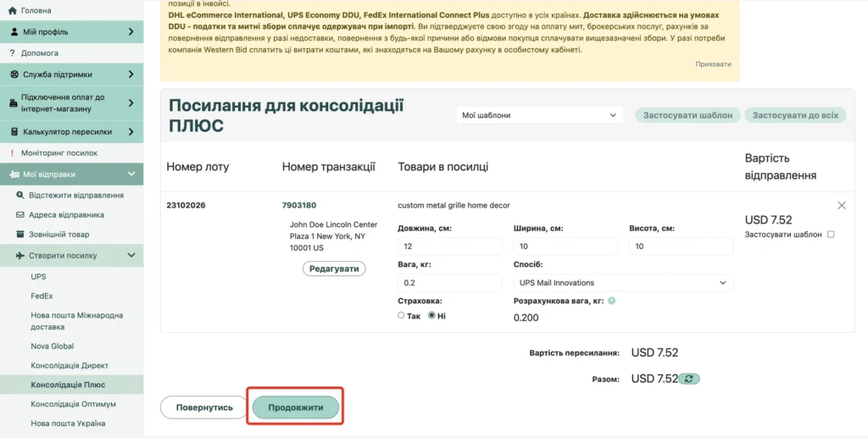Select Консолідація Оптимум

74,404
